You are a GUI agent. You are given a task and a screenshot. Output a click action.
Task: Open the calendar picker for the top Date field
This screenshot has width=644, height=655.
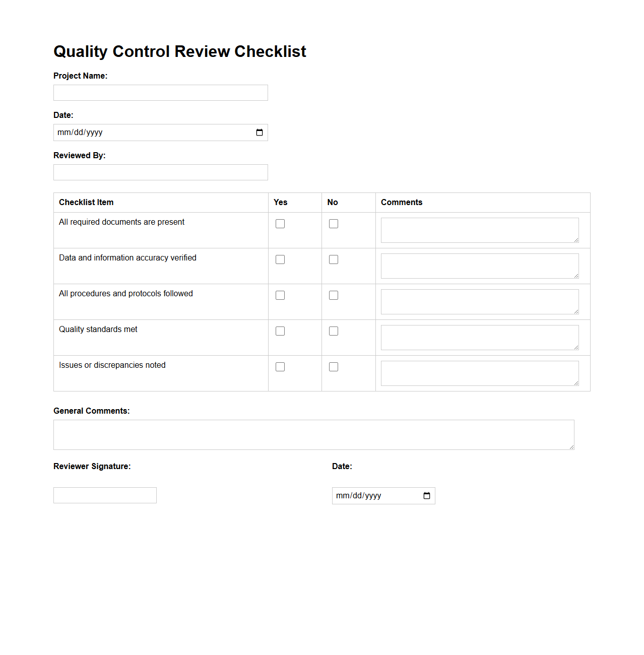(259, 133)
